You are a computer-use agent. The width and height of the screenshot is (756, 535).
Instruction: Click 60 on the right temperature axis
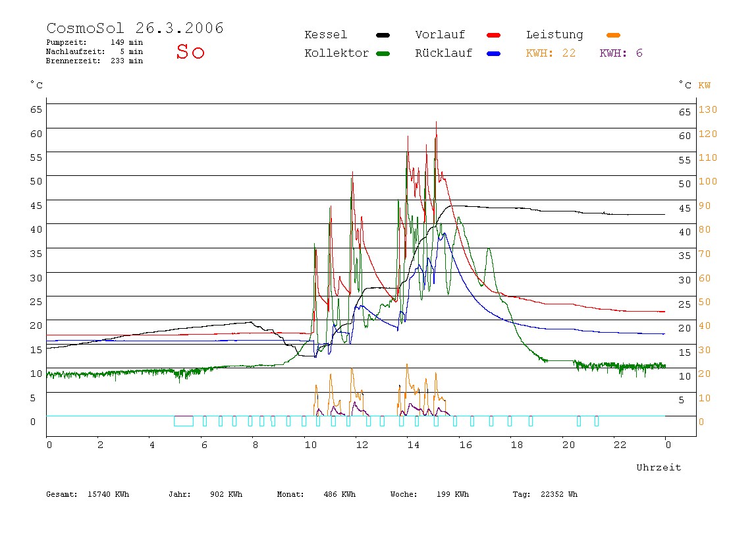(x=685, y=136)
